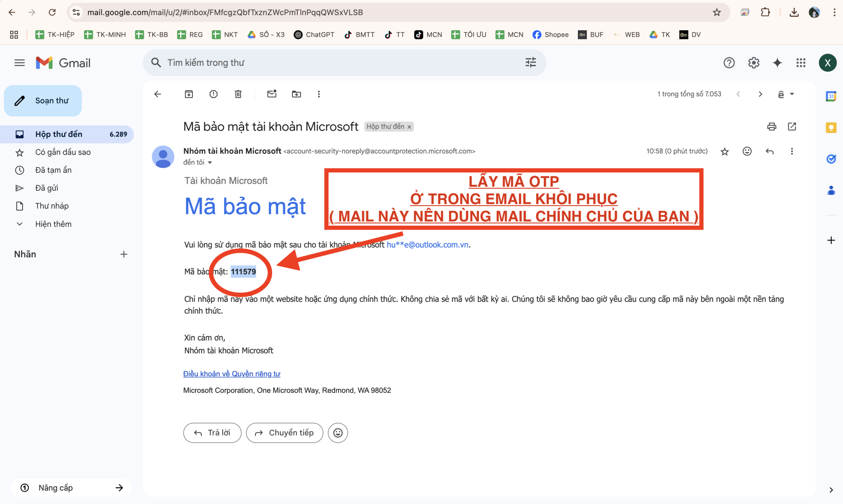Open Google apps grid
843x504 pixels.
pyautogui.click(x=801, y=63)
